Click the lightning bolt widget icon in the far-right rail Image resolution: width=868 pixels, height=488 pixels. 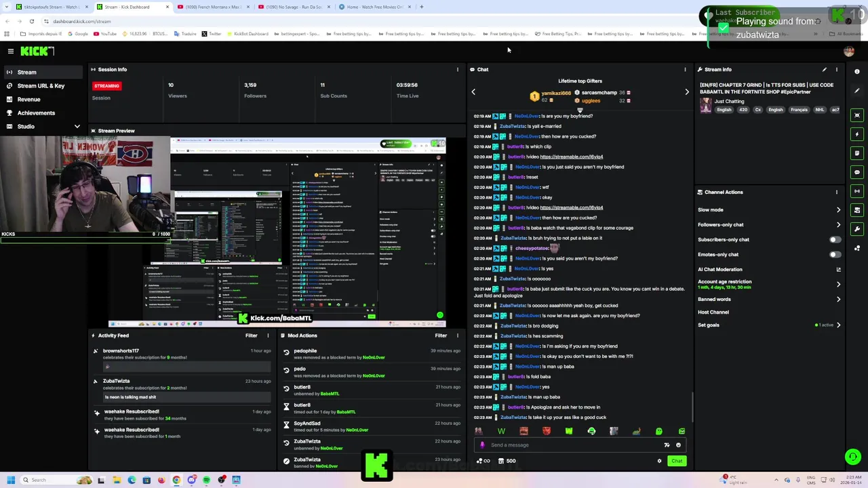(x=857, y=134)
